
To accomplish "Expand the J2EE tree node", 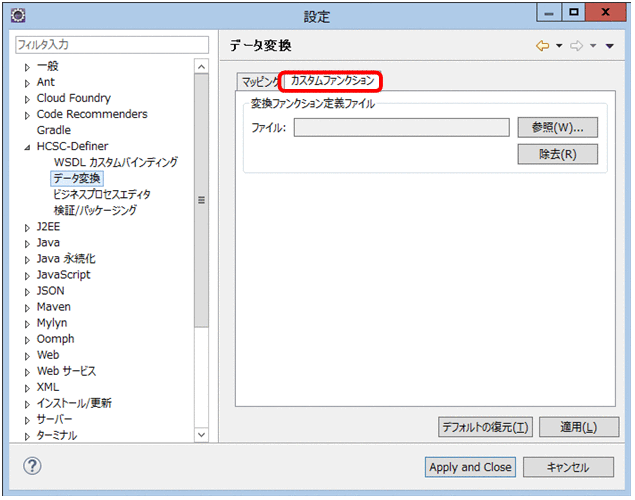I will click(27, 228).
